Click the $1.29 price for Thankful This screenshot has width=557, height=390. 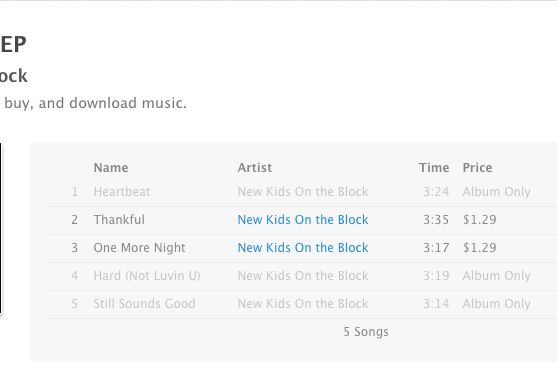[479, 220]
